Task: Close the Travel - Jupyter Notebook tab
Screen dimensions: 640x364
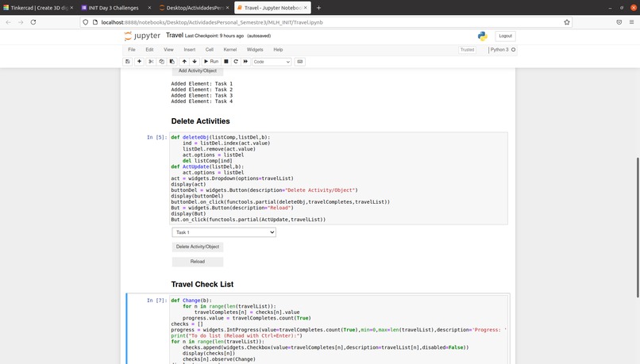Action: pos(305,8)
